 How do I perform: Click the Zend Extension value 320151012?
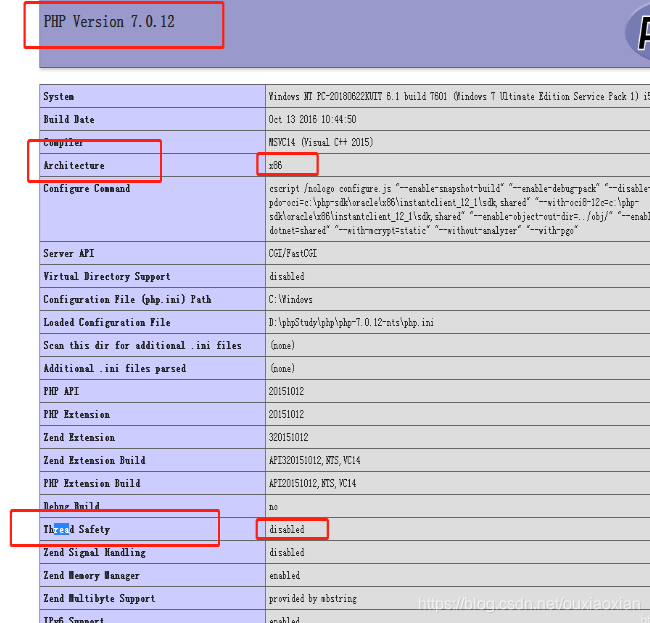tap(288, 437)
